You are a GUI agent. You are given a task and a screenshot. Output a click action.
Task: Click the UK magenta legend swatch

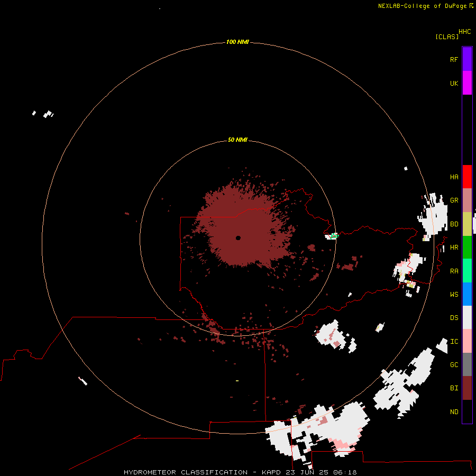[467, 83]
